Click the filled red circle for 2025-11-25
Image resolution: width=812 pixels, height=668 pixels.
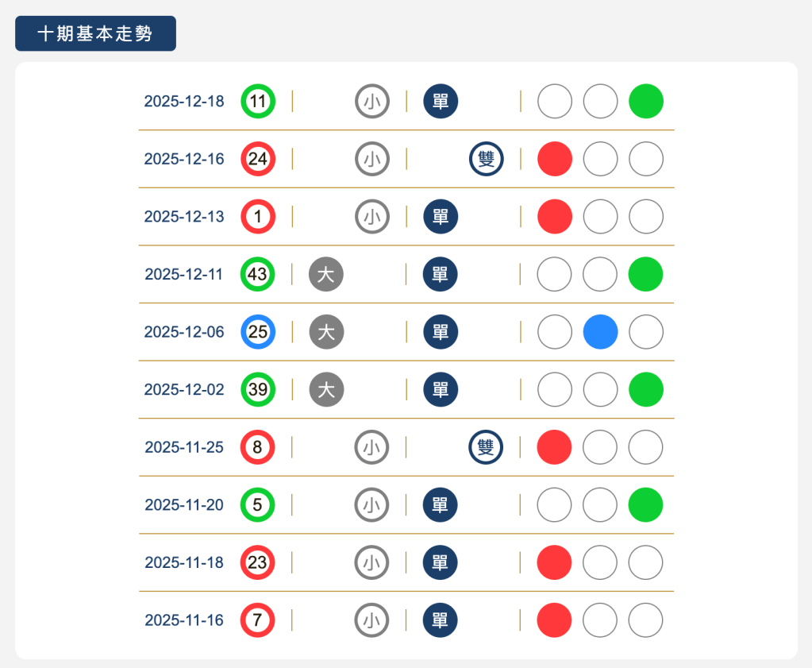[554, 447]
